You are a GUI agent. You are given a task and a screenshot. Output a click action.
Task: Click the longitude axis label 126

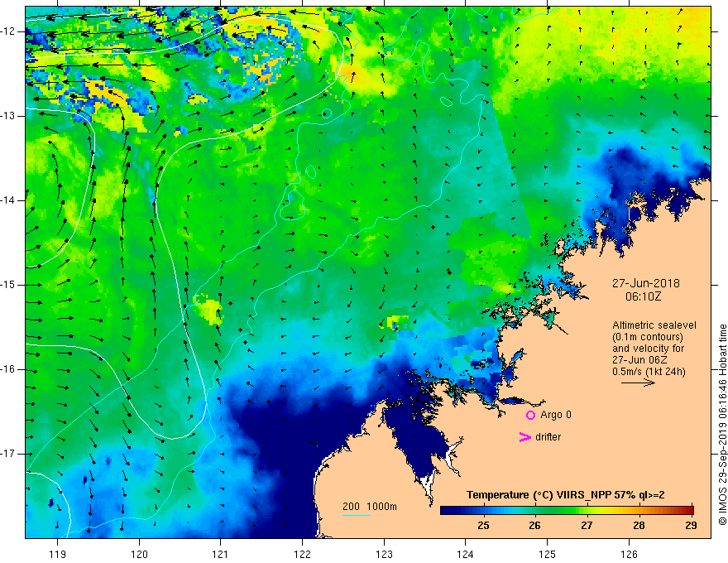[x=629, y=554]
